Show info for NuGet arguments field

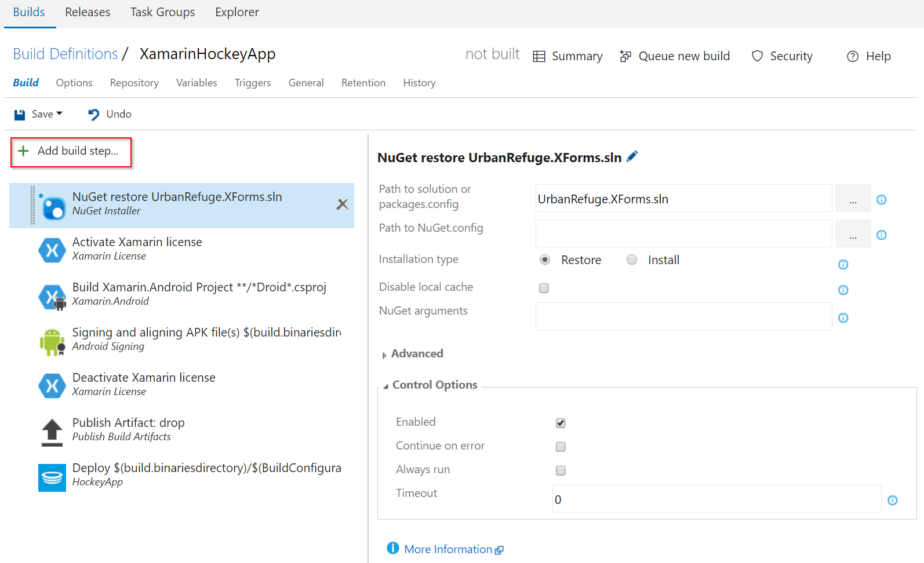pos(843,318)
